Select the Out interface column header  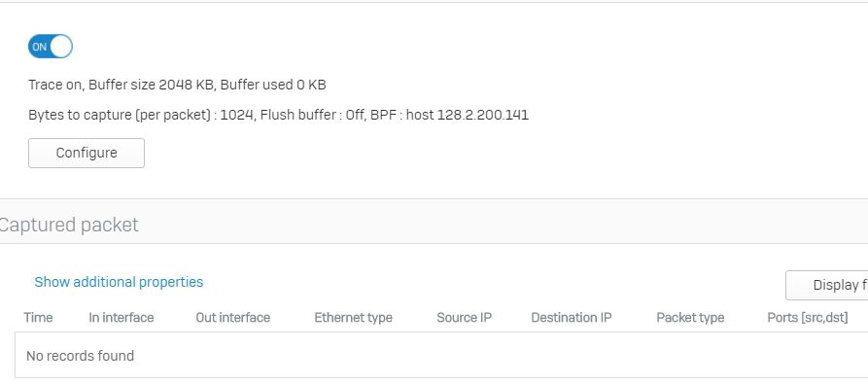233,318
